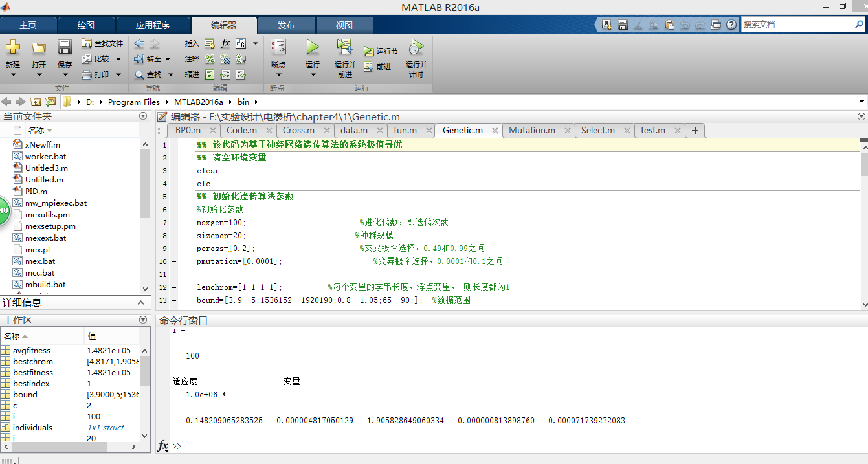
Task: Click Program Files in the address path
Action: [134, 102]
